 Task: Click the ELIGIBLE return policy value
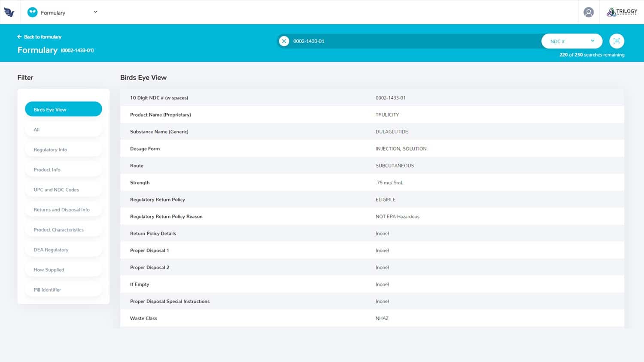[385, 199]
